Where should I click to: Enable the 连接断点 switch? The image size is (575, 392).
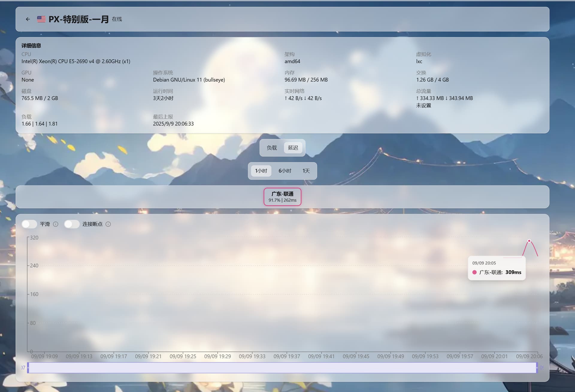[72, 224]
